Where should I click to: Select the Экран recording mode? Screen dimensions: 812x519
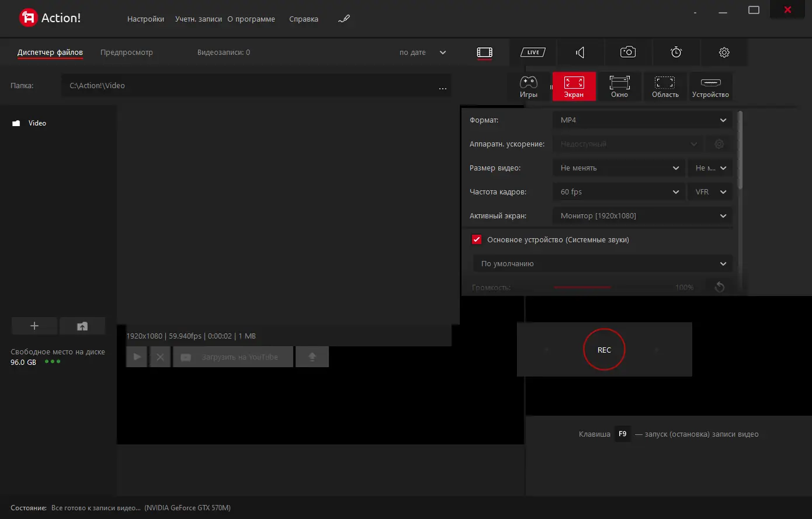click(574, 86)
